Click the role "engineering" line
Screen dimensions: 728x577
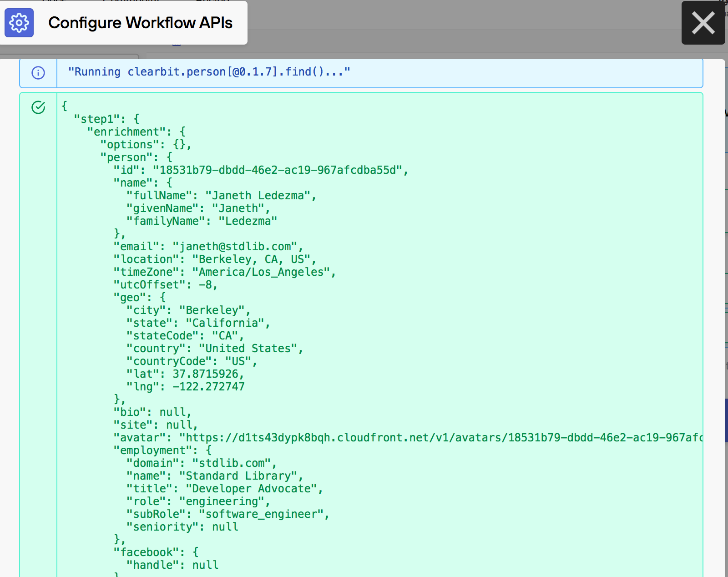pyautogui.click(x=198, y=501)
